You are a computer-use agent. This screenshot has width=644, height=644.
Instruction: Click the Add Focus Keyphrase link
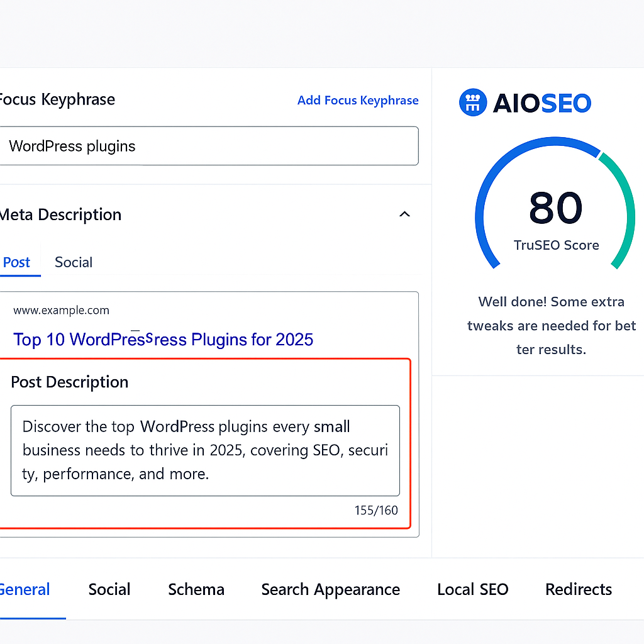(x=358, y=100)
